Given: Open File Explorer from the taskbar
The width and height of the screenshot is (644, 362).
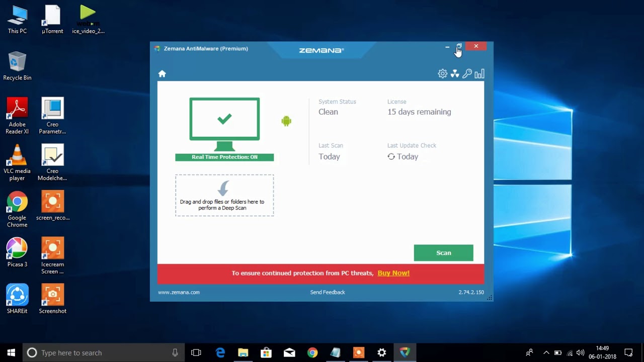Looking at the screenshot, I should pyautogui.click(x=243, y=352).
